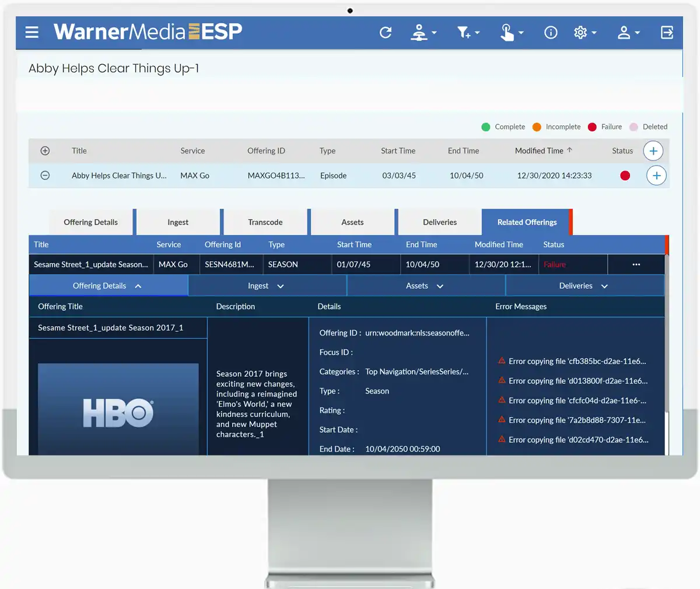This screenshot has width=700, height=589.
Task: Click 'urn:woodmark:nls:seasonoffe...' offering ID value
Action: (417, 333)
